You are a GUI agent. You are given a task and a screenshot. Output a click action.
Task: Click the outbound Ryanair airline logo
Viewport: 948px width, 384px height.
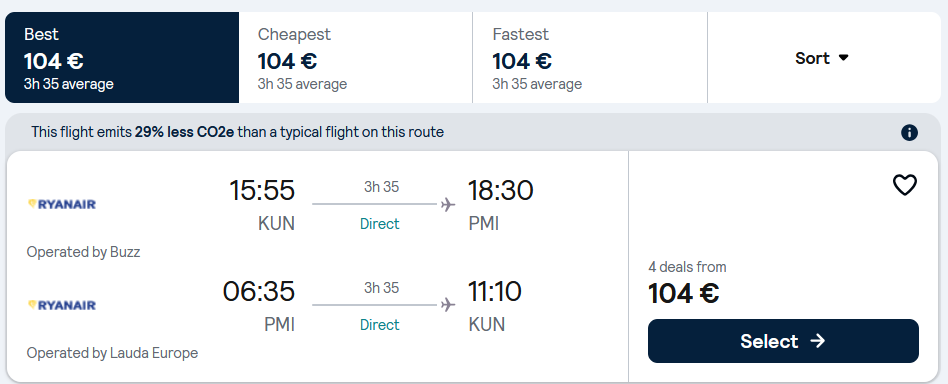[x=62, y=204]
